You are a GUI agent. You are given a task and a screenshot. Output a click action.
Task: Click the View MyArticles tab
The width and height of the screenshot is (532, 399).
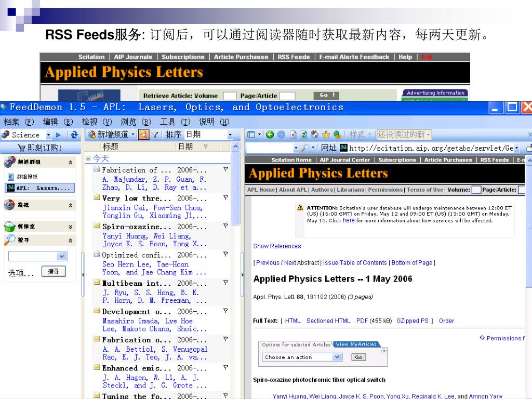pos(356,344)
